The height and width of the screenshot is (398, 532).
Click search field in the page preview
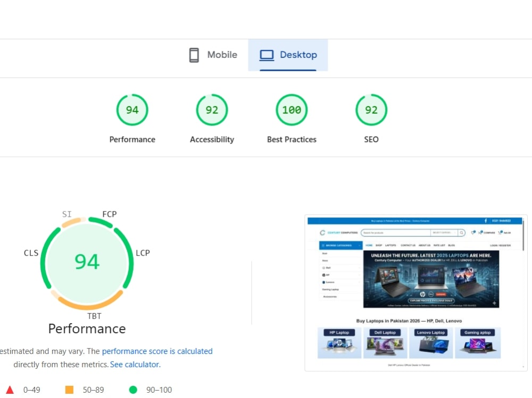pos(396,233)
